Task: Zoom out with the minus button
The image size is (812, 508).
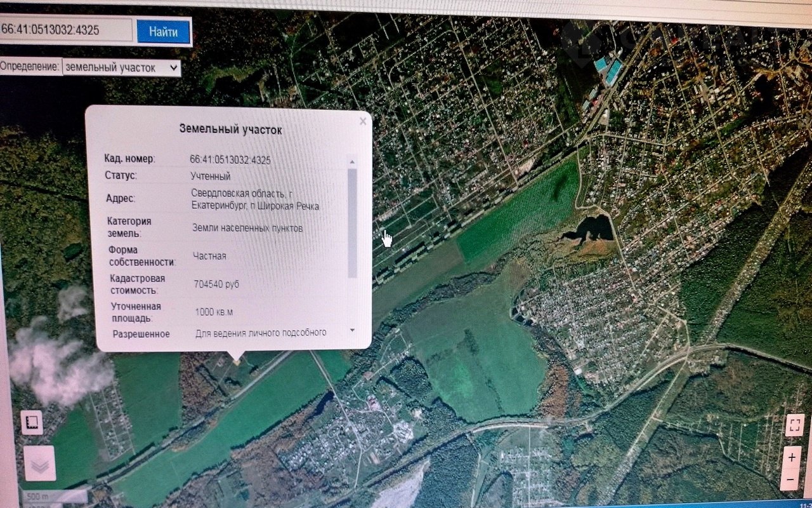Action: point(792,479)
